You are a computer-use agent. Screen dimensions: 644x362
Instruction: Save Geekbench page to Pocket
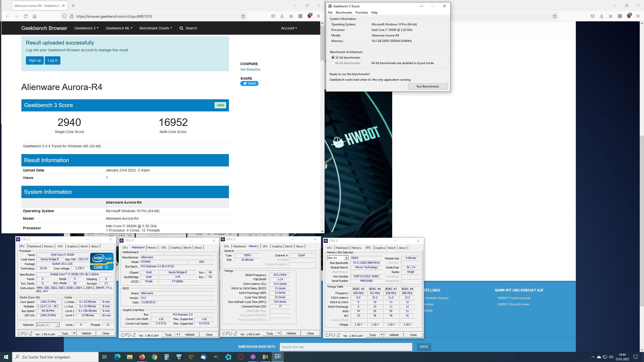(x=273, y=16)
